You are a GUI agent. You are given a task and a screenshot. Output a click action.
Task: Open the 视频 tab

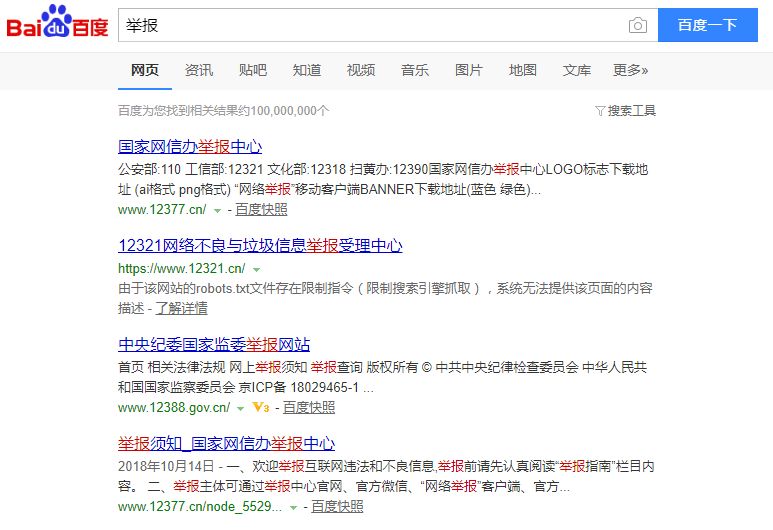[x=361, y=71]
